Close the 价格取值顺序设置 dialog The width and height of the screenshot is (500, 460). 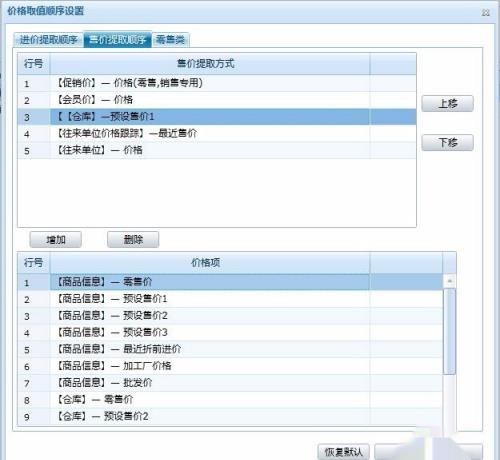(485, 13)
